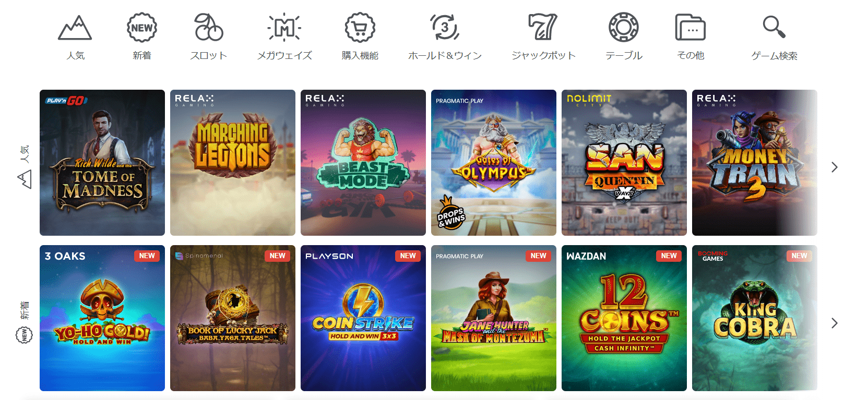868x400 pixels.
Task: Launch Gates of Olympus game tile
Action: (494, 163)
